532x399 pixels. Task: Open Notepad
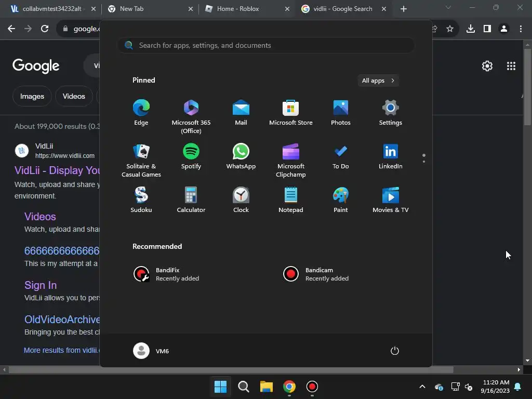291,200
